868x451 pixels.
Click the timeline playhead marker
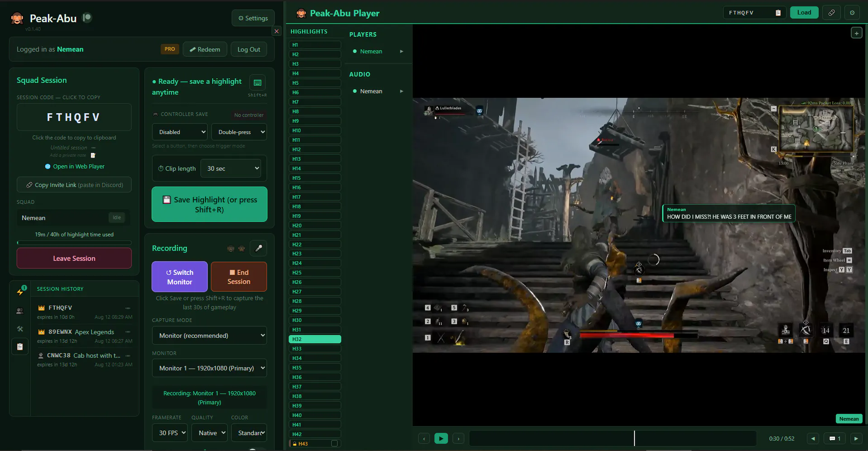coord(634,438)
